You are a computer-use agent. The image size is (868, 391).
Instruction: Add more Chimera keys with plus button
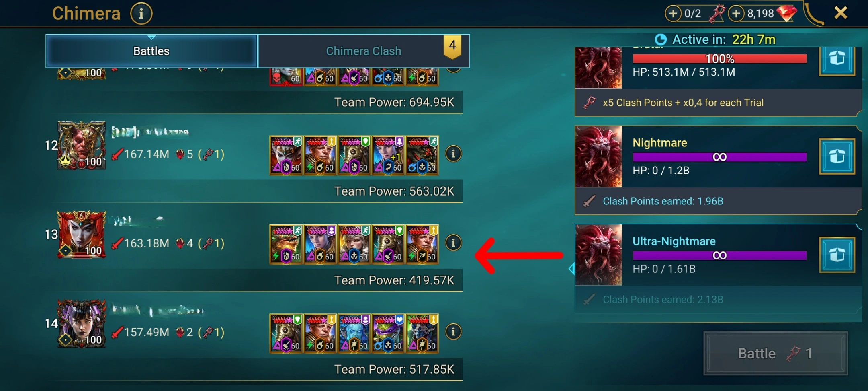(673, 13)
